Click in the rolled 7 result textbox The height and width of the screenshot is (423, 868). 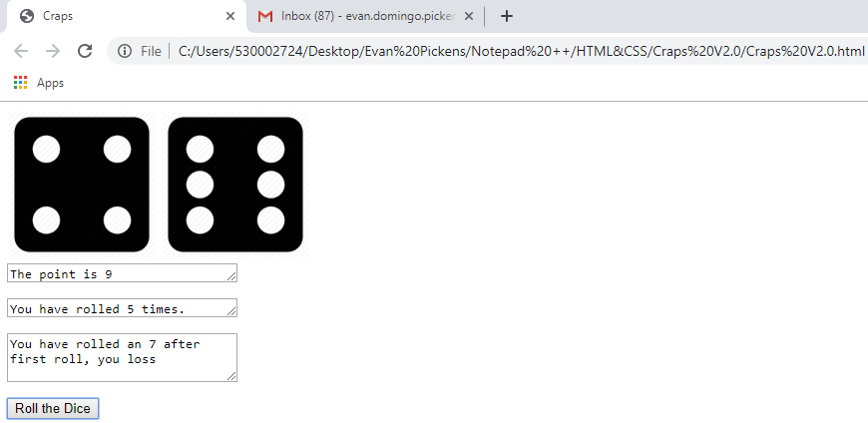(123, 358)
